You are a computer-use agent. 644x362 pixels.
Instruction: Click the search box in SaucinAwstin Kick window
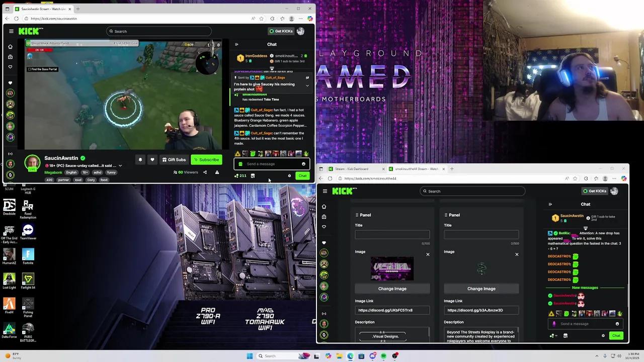(x=159, y=31)
